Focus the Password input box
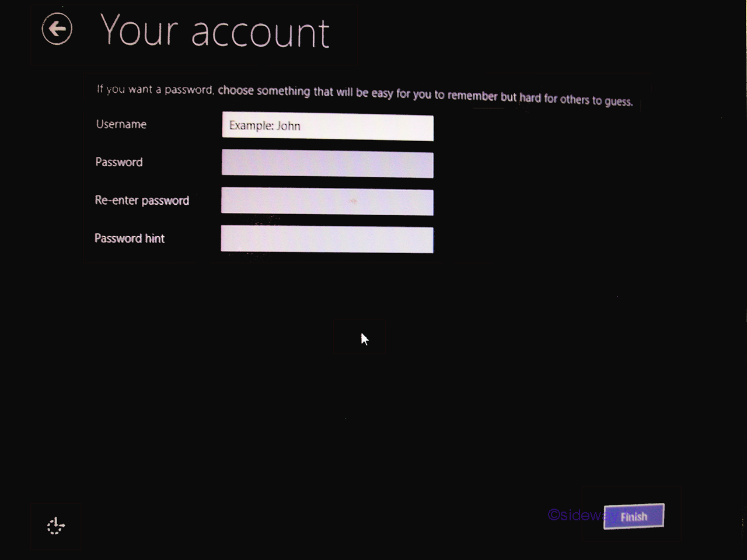Viewport: 747px width, 560px height. click(327, 164)
